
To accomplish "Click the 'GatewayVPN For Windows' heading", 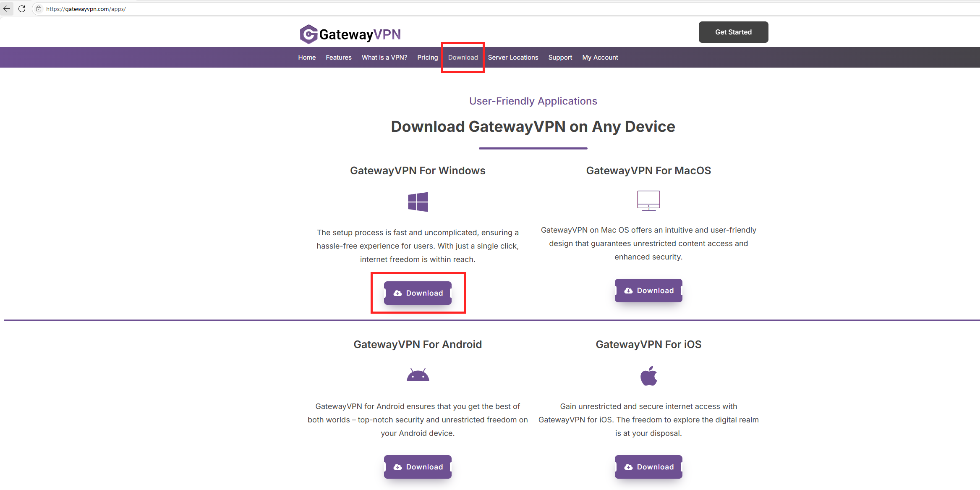I will pyautogui.click(x=418, y=170).
